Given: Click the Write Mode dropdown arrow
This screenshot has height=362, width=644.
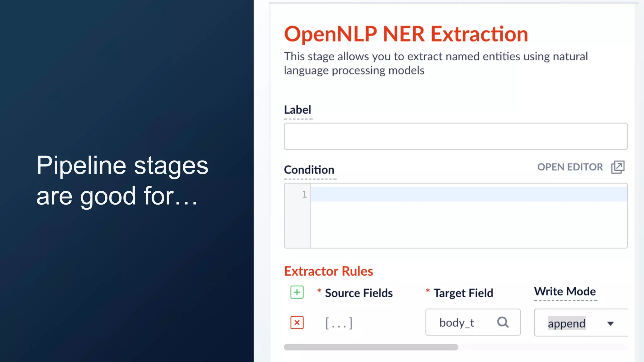Looking at the screenshot, I should click(x=610, y=324).
